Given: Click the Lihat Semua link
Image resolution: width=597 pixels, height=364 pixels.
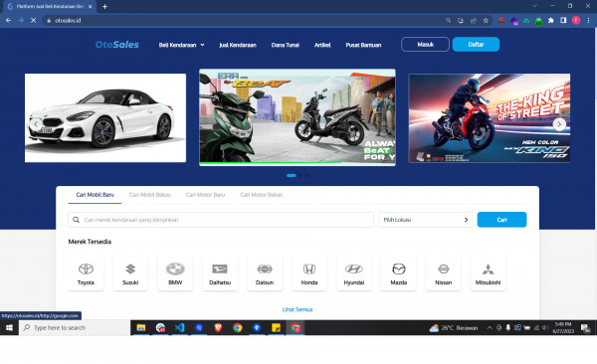Looking at the screenshot, I should tap(298, 309).
